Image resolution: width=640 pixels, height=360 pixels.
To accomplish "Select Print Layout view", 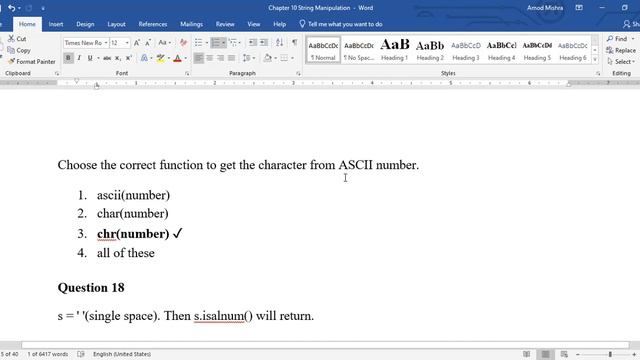I will [545, 354].
